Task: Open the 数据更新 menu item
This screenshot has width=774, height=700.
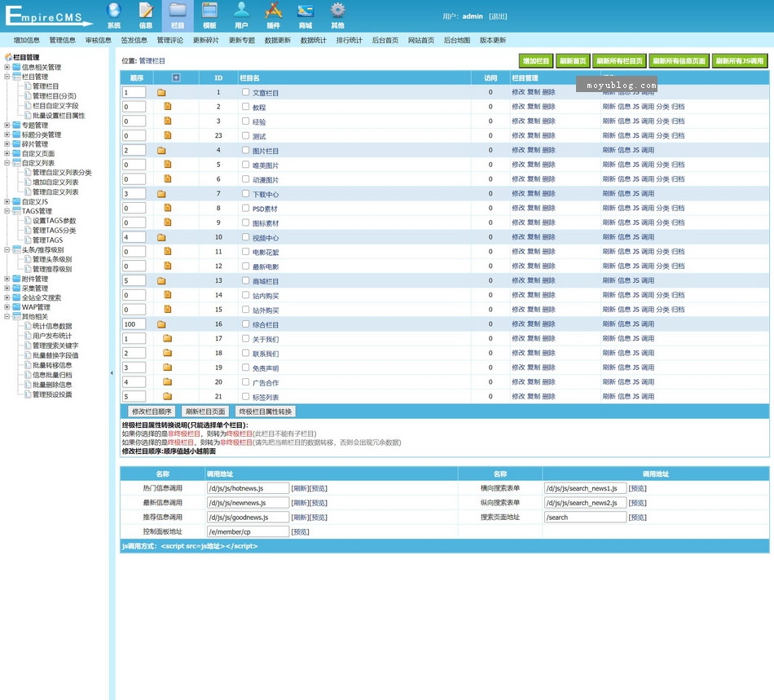Action: pyautogui.click(x=277, y=40)
